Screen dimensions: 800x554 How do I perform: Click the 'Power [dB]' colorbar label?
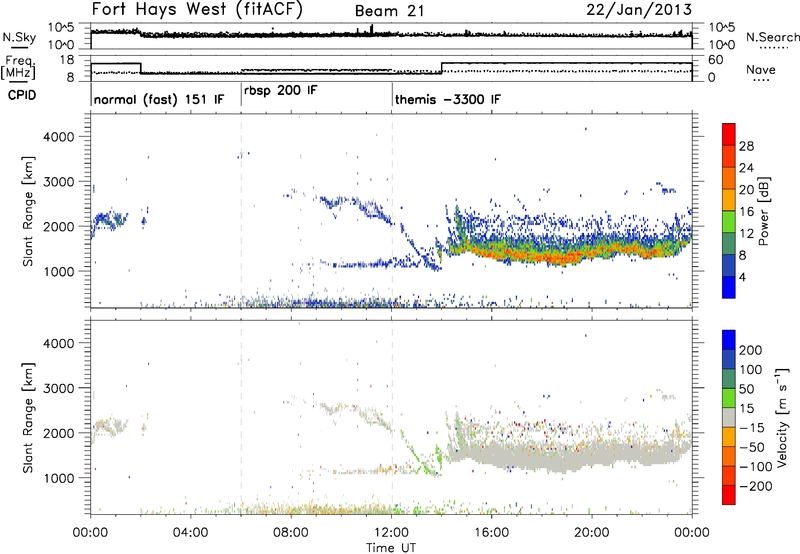pyautogui.click(x=764, y=211)
